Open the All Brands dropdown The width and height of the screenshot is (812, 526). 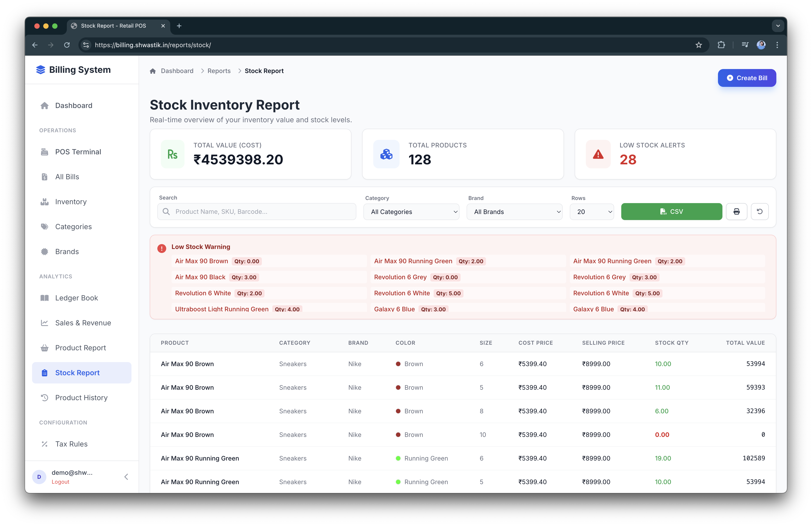tap(514, 212)
